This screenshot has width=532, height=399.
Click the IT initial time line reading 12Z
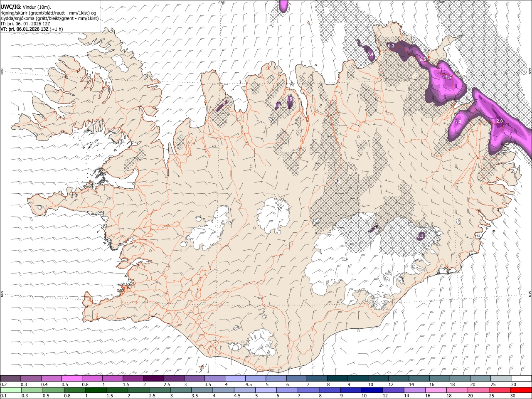coord(26,24)
